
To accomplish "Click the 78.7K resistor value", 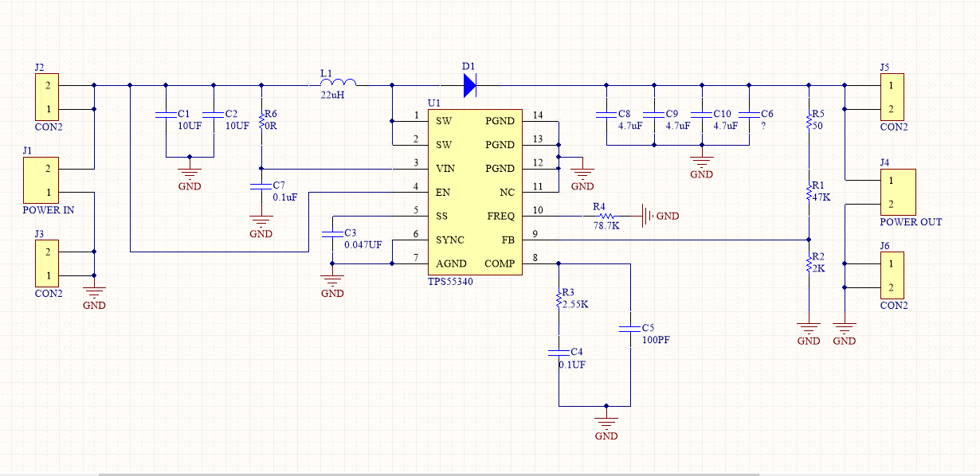I will coord(606,227).
